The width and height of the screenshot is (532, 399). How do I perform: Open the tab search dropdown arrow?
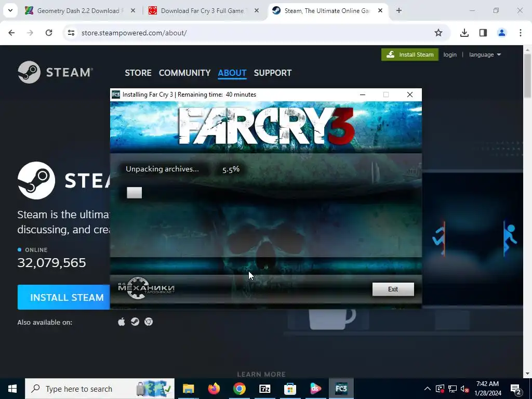(10, 11)
